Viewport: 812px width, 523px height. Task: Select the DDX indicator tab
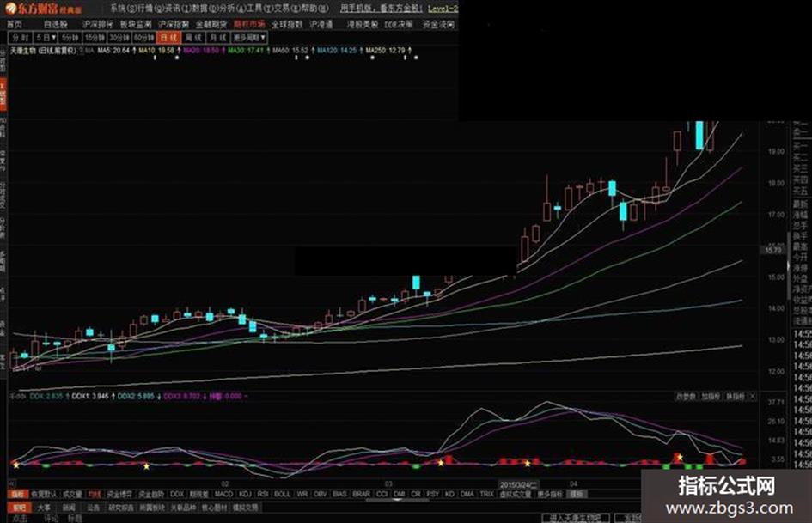pyautogui.click(x=177, y=495)
